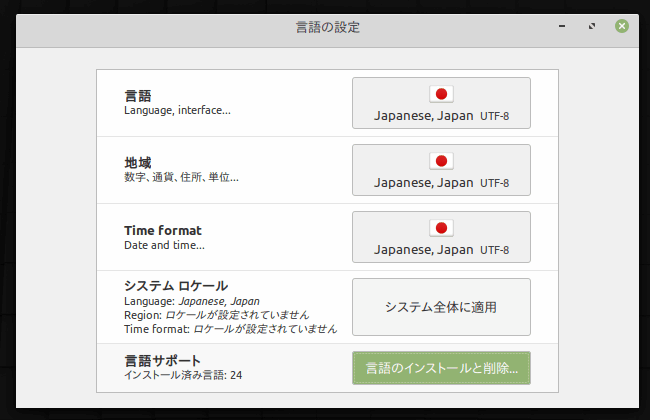Open the Time format locale button
Viewport: 650px width, 420px height.
441,237
